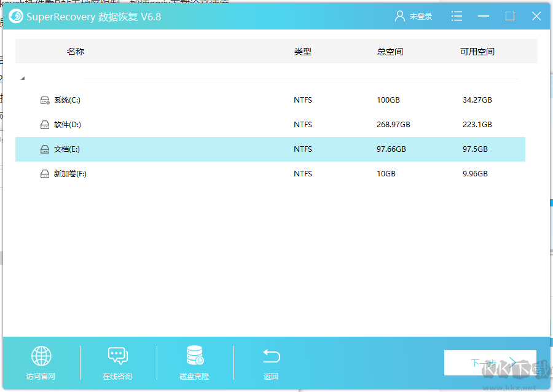Click the 下一步 next button
This screenshot has width=553, height=392.
(x=490, y=363)
